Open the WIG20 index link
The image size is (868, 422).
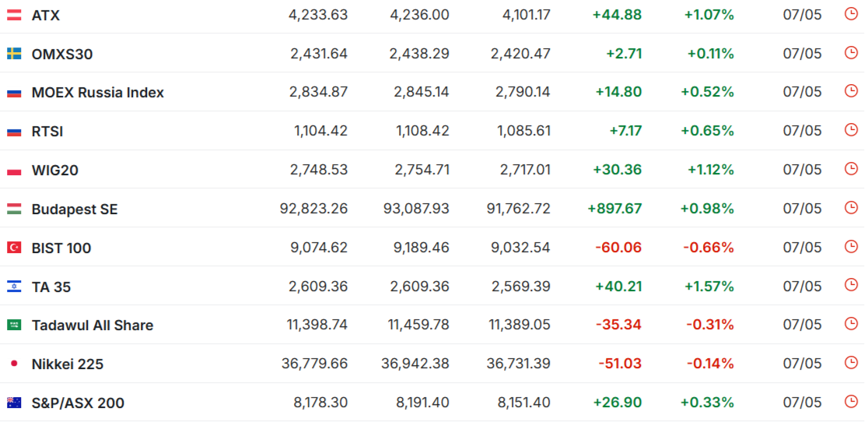(x=54, y=170)
